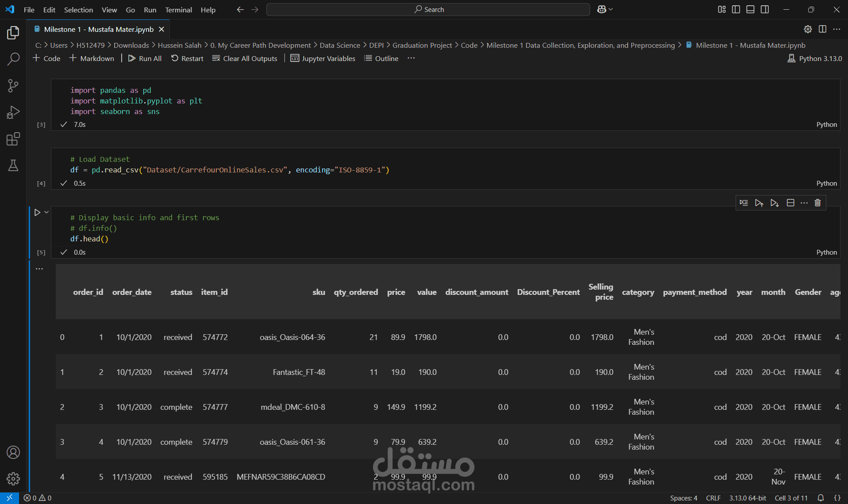Select Milestone 1 - Mustafa Mater.ipynb tab
848x504 pixels.
coord(99,29)
